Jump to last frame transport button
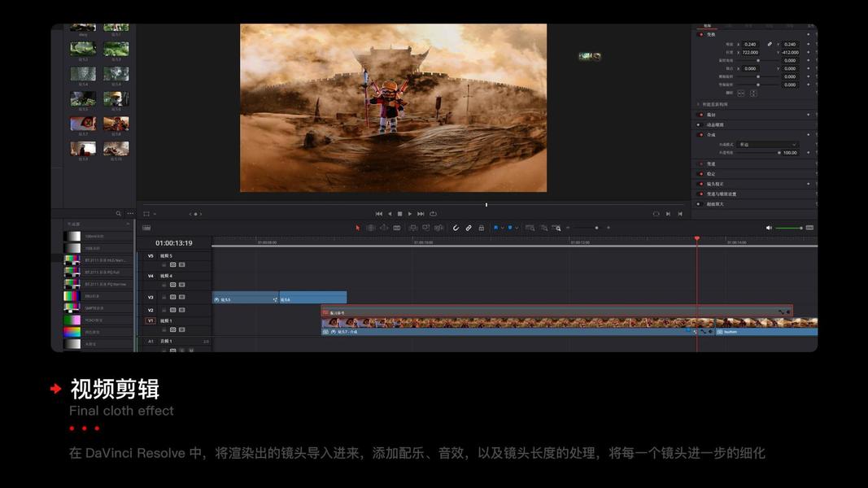The image size is (868, 488). coord(421,214)
